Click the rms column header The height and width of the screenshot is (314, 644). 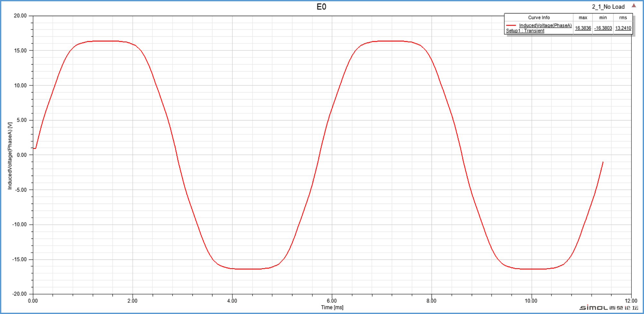623,18
